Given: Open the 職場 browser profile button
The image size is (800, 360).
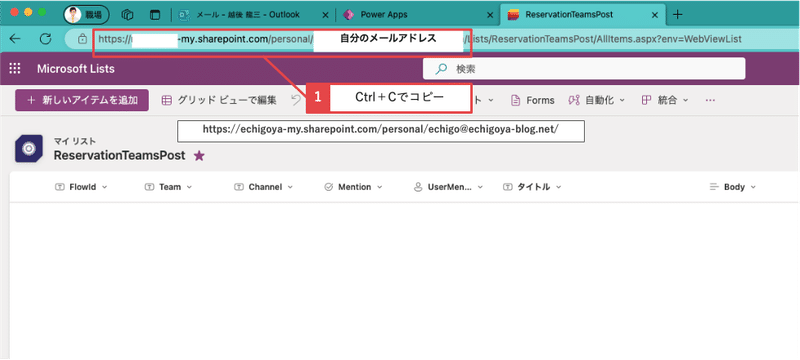Looking at the screenshot, I should (86, 15).
